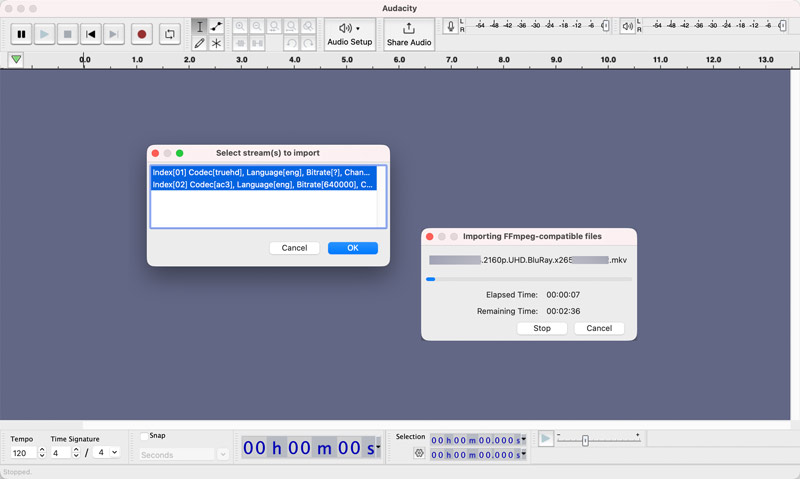This screenshot has height=479, width=800.
Task: Skip to start of project
Action: point(90,34)
